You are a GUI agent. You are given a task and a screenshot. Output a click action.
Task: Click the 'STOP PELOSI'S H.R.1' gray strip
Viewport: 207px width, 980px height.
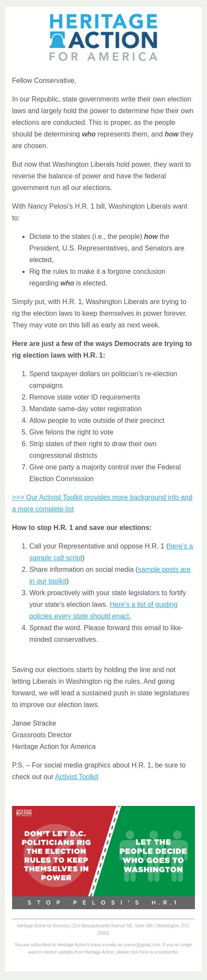[x=103, y=903]
